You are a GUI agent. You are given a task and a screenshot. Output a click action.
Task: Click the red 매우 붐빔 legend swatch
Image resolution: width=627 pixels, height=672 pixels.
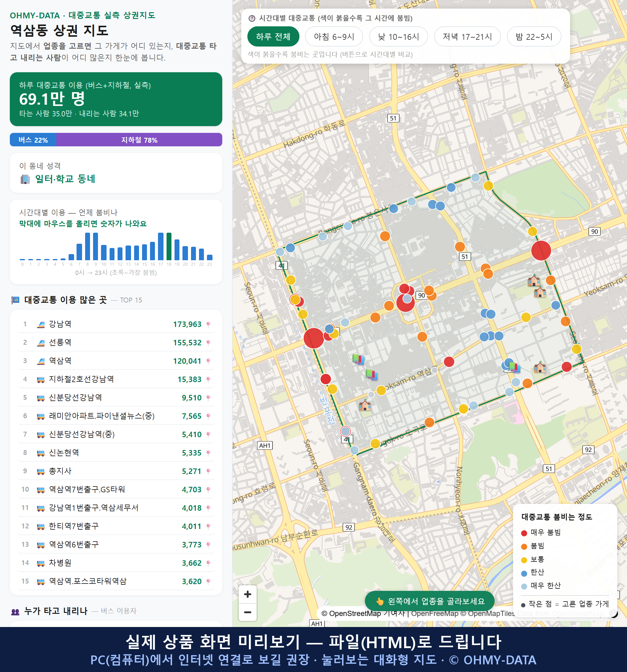524,533
